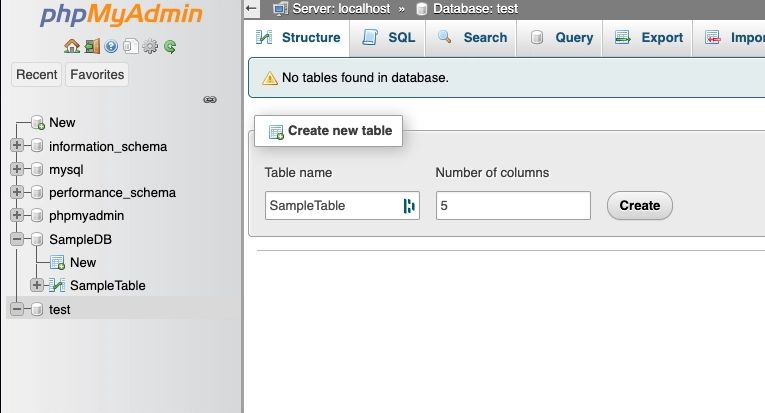Open the Export tab
The width and height of the screenshot is (765, 413).
point(648,38)
